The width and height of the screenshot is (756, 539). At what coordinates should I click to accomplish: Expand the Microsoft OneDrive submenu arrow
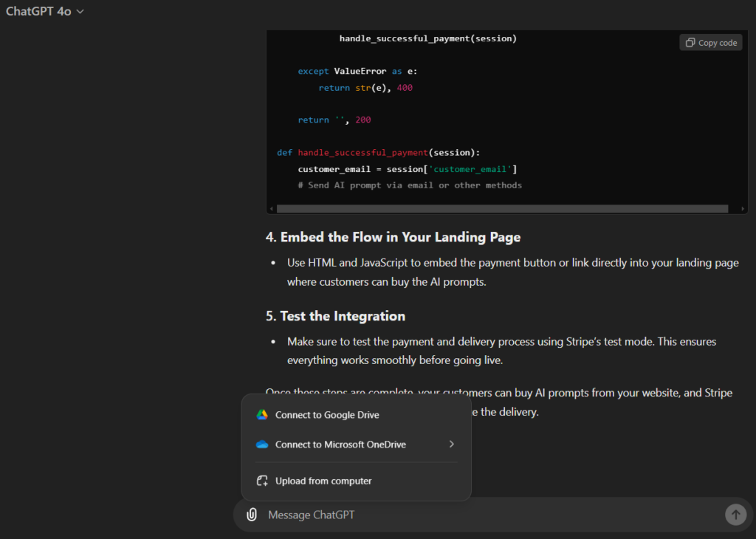point(451,444)
